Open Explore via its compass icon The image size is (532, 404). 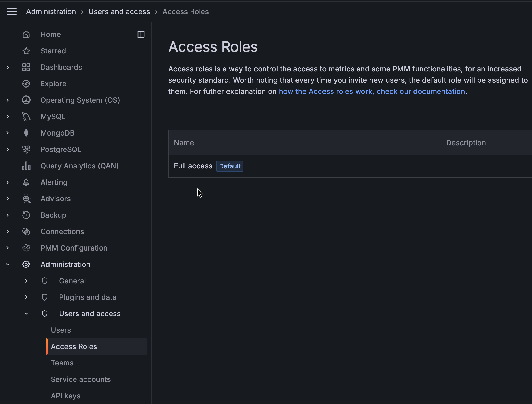(x=26, y=84)
